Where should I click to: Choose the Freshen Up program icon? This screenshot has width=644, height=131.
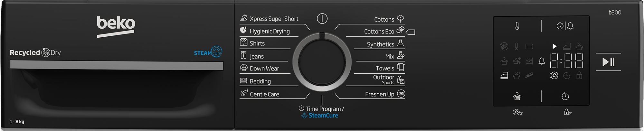point(401,94)
